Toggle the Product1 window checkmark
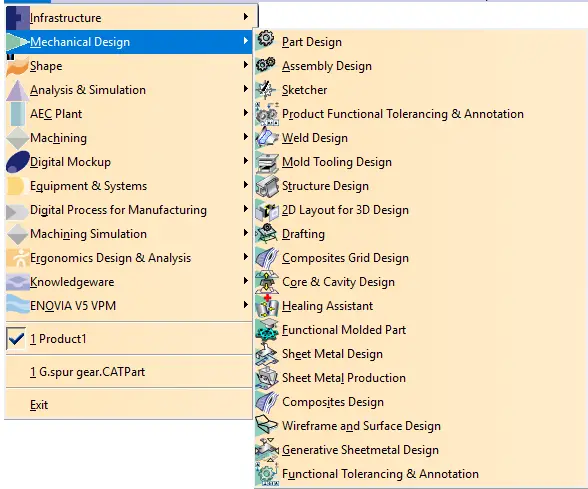 pyautogui.click(x=16, y=339)
